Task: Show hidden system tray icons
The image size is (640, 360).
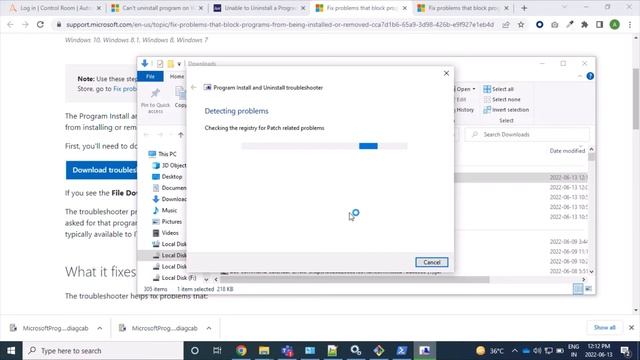Action: tap(514, 351)
